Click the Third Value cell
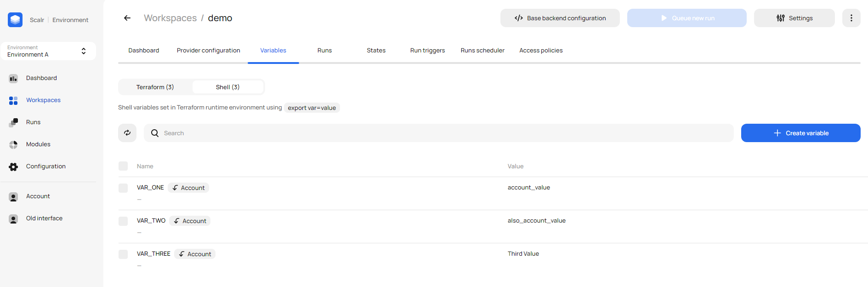This screenshot has width=868, height=287. 523,254
